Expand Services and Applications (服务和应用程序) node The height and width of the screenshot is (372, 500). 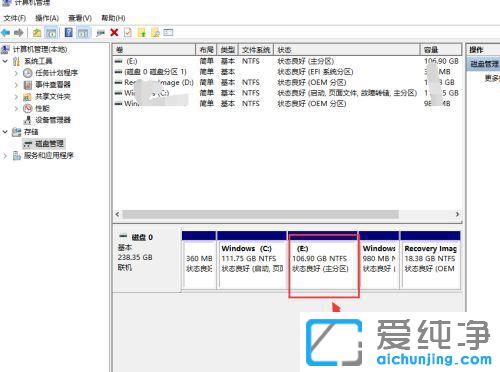click(5, 156)
